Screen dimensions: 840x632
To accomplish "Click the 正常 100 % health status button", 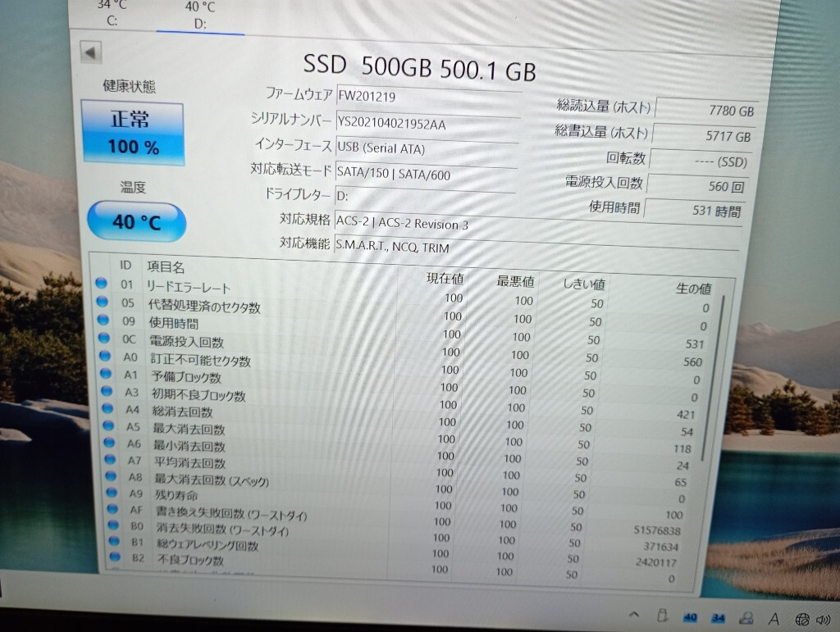I will pos(133,133).
